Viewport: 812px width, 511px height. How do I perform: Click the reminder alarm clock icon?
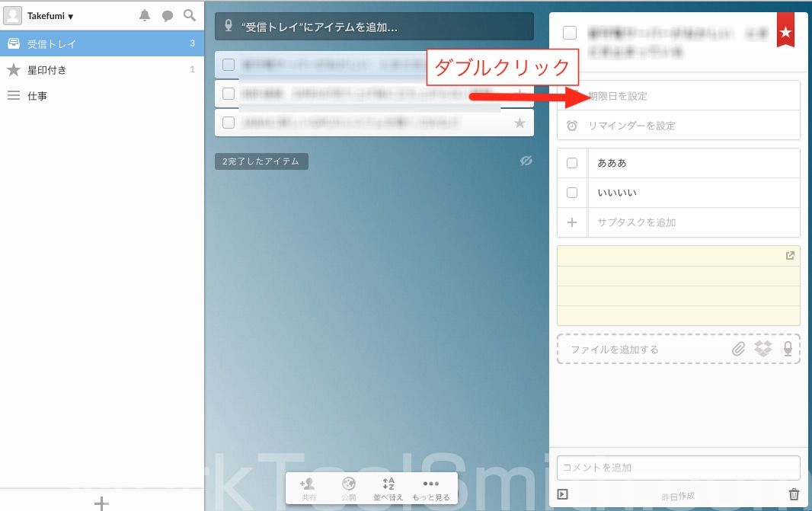pos(572,126)
